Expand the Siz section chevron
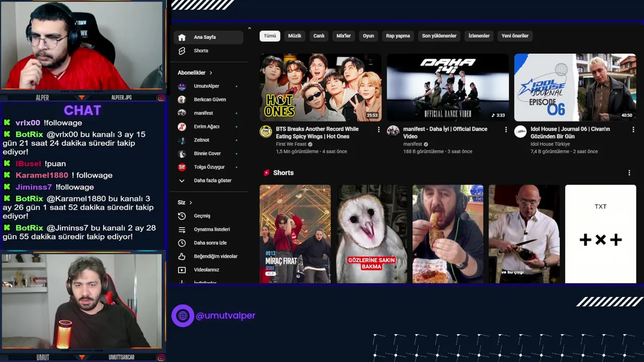Image resolution: width=644 pixels, height=362 pixels. click(x=191, y=203)
